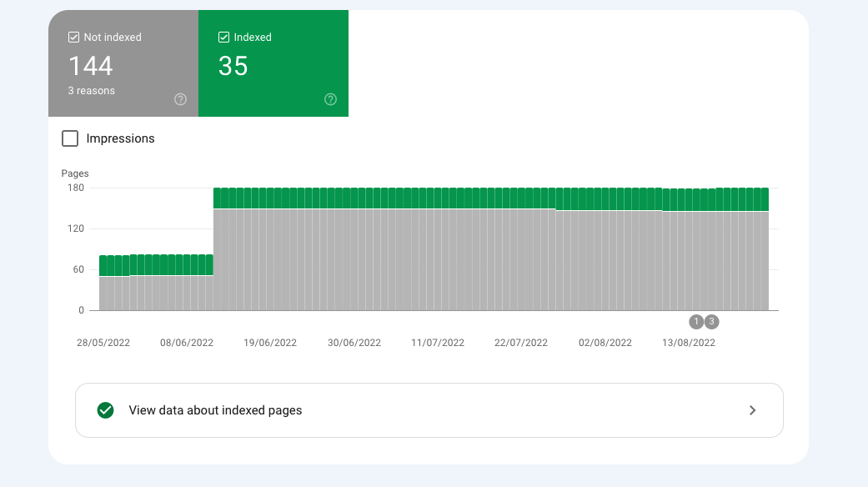Click grey bar above 02/08/2022 date

(605, 260)
